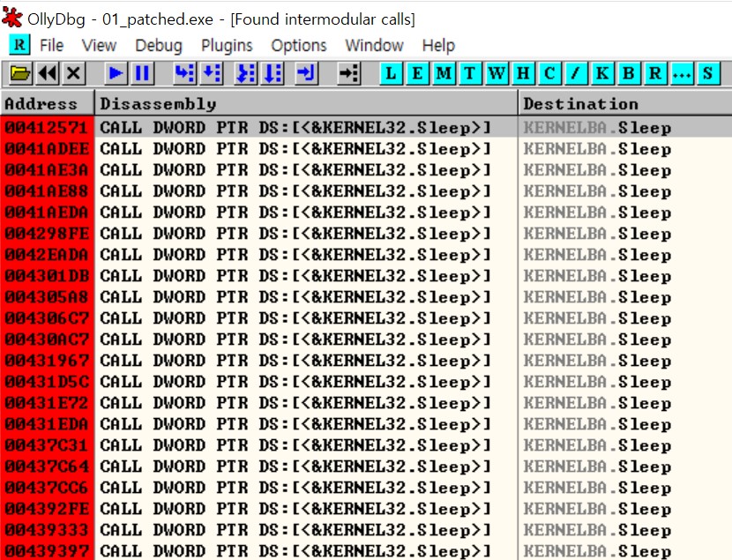
Task: Open Memory map with M button
Action: coord(444,74)
